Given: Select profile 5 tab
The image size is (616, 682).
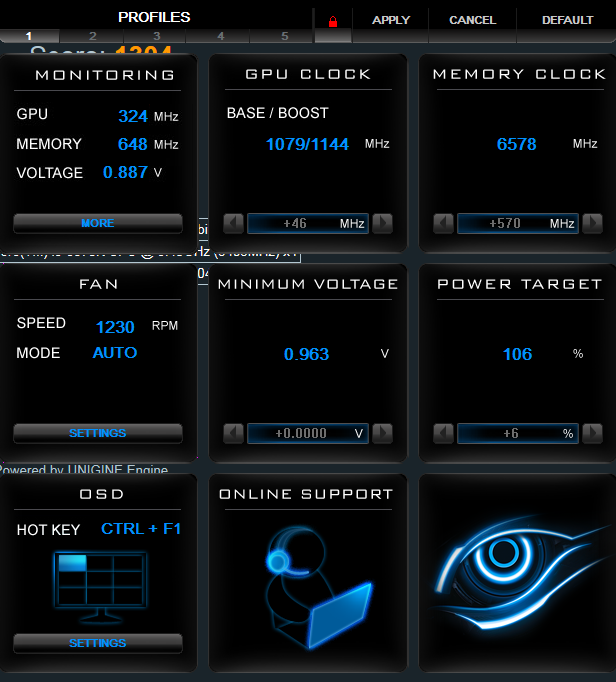Looking at the screenshot, I should pyautogui.click(x=285, y=36).
